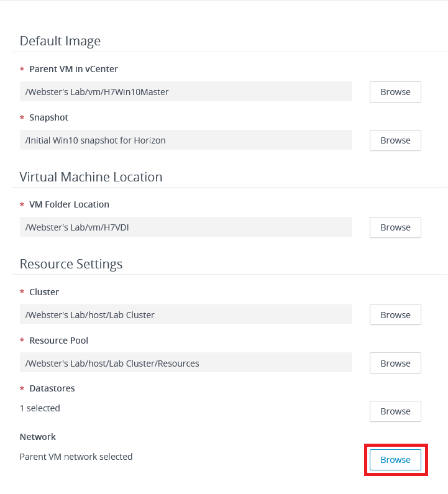Click the Network field label
The height and width of the screenshot is (494, 448).
tap(38, 437)
